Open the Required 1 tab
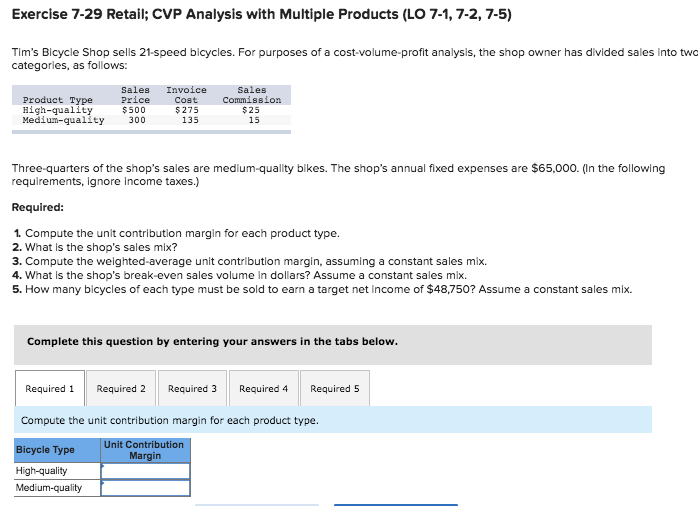This screenshot has height=506, width=698. (x=50, y=389)
